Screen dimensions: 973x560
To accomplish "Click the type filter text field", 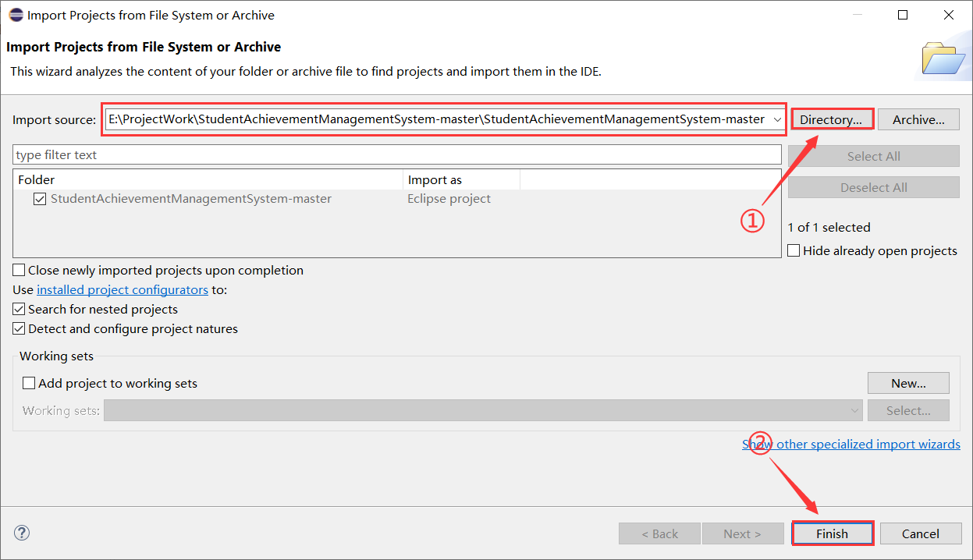I will click(397, 155).
